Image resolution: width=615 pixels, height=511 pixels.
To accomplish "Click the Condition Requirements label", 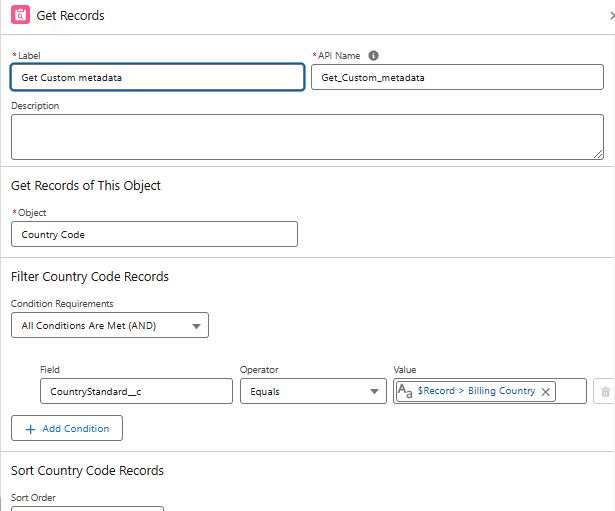I will (x=62, y=304).
